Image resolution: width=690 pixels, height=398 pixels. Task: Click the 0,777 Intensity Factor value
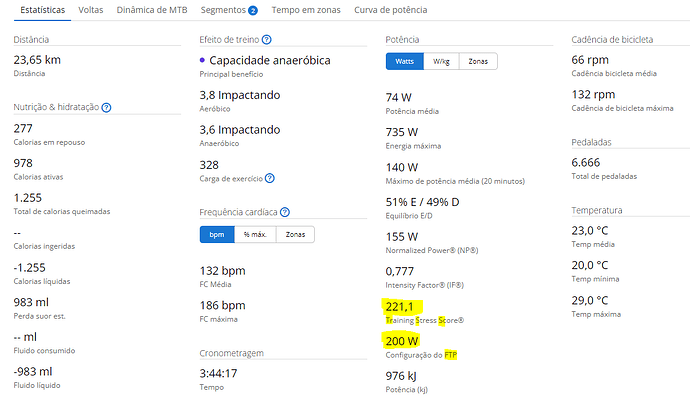(400, 271)
